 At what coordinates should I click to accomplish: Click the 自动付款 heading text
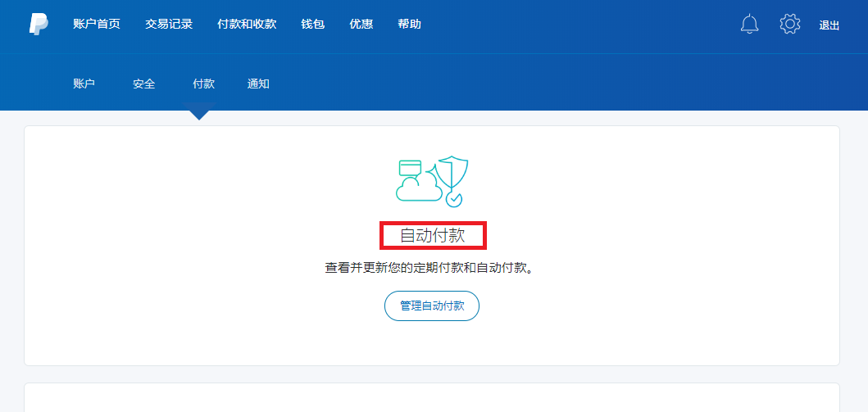432,236
